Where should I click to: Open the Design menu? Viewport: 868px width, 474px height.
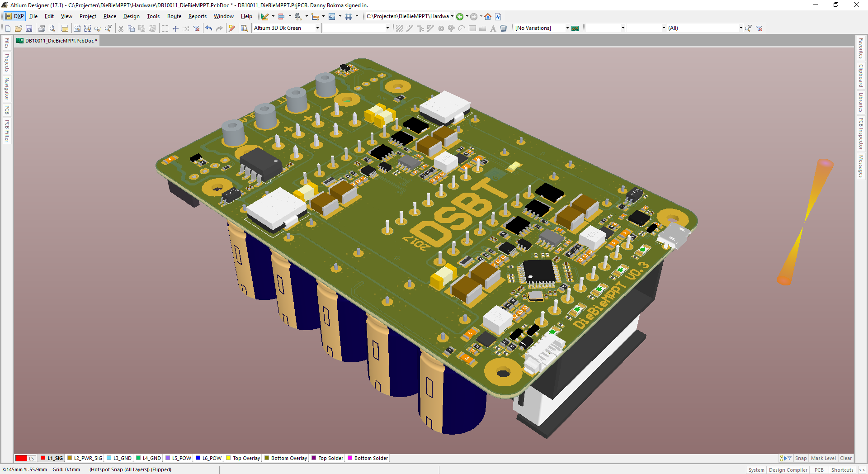[x=131, y=16]
